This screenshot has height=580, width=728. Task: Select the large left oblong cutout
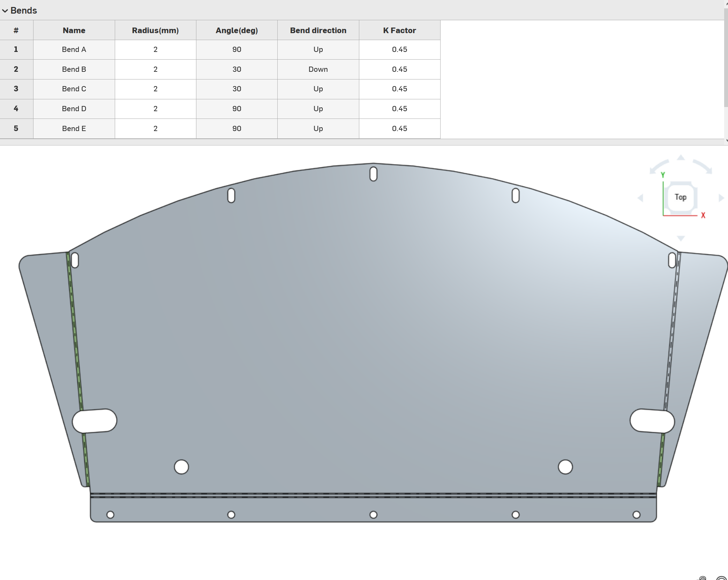click(x=95, y=421)
